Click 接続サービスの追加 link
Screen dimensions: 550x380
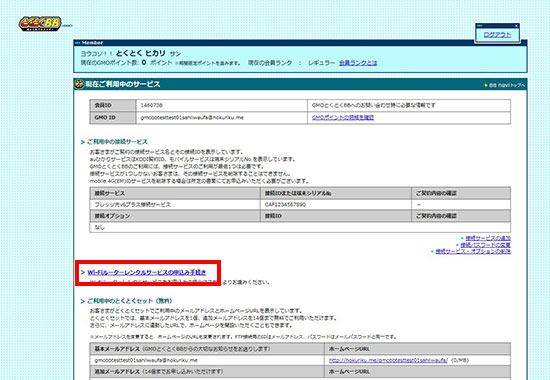click(x=488, y=238)
